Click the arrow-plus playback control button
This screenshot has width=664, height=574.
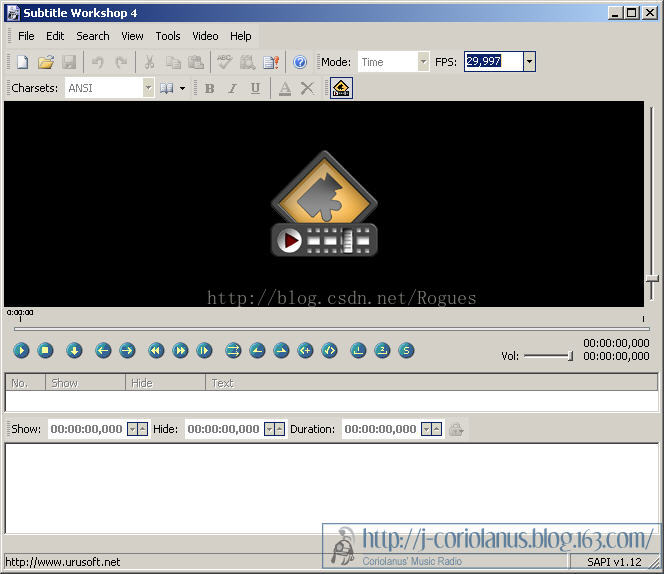point(305,350)
